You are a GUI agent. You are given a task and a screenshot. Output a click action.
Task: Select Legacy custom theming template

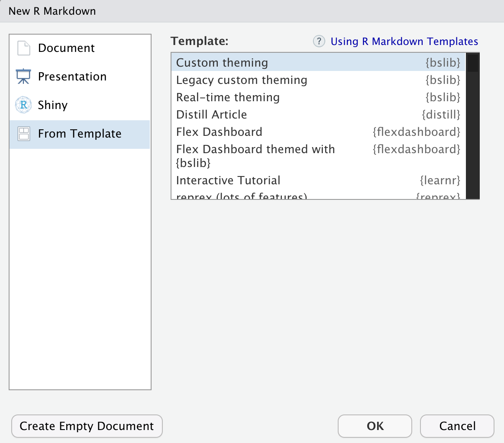pyautogui.click(x=318, y=80)
